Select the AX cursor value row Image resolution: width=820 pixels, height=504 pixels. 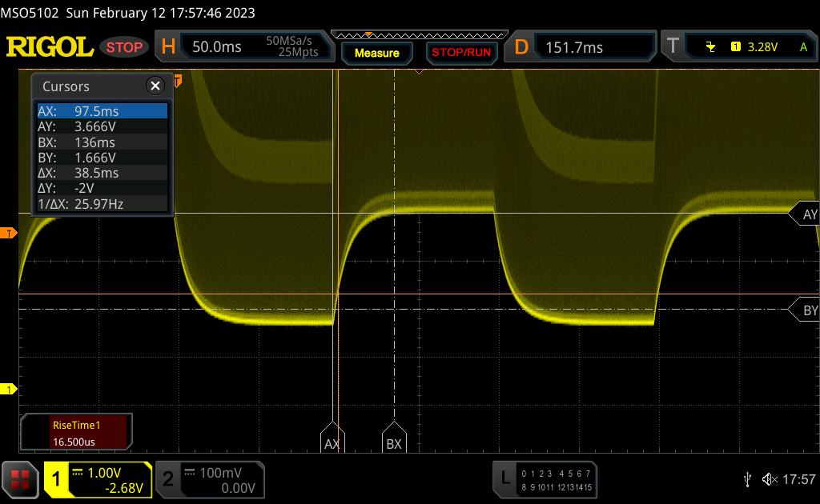pyautogui.click(x=102, y=110)
